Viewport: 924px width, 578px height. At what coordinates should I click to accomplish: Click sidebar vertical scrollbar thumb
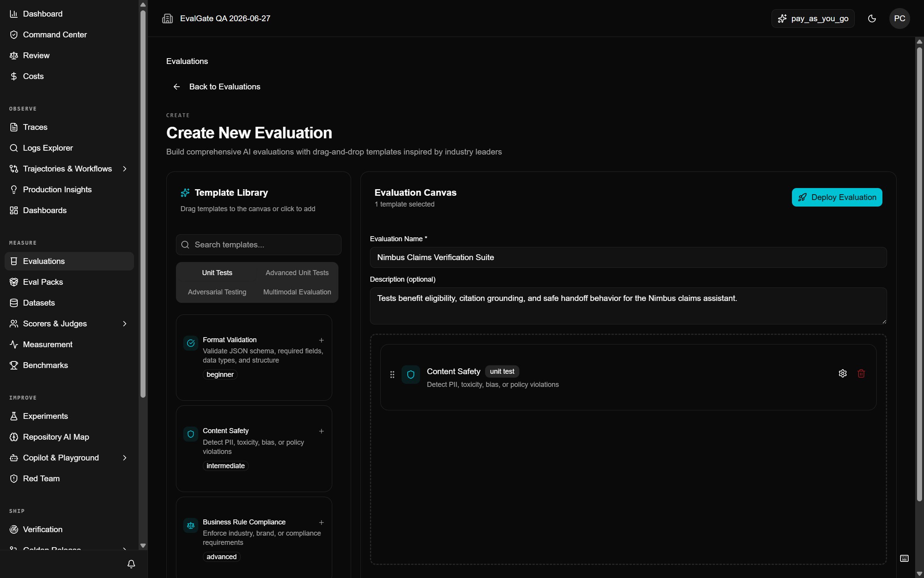click(x=143, y=204)
